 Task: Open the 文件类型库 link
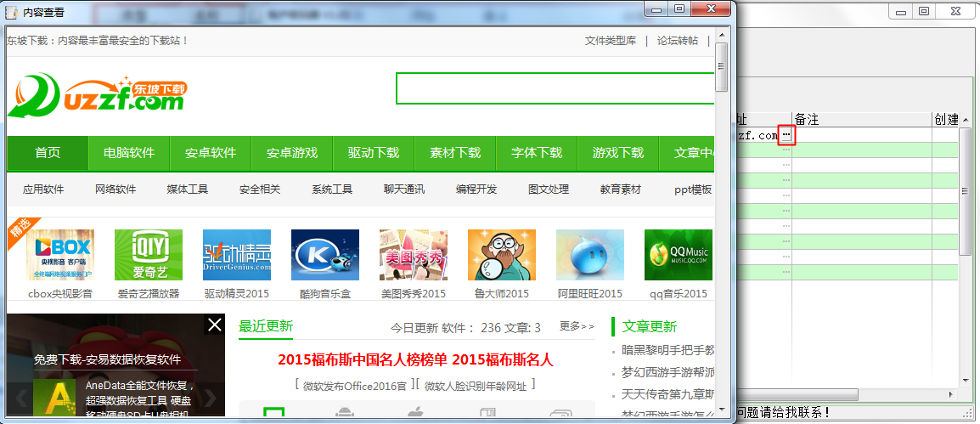coord(610,41)
